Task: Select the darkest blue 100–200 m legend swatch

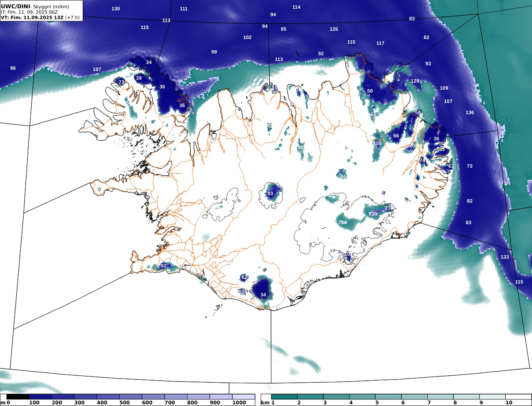Action: point(40,397)
